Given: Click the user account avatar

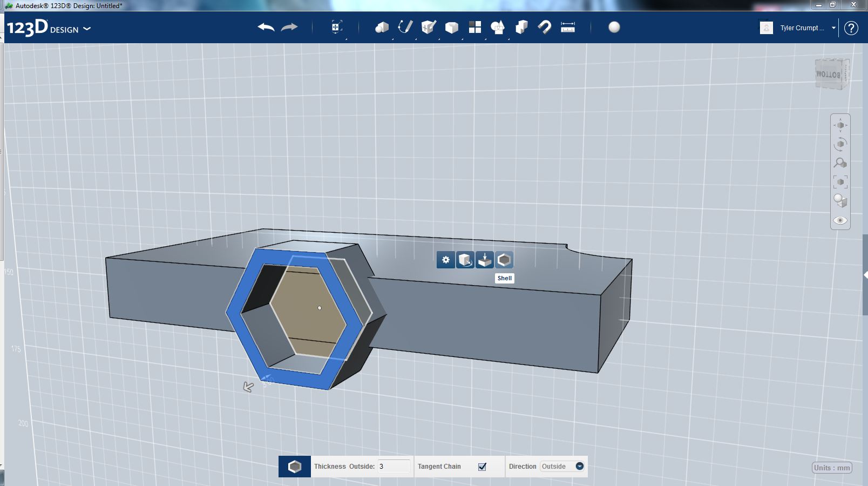Looking at the screenshot, I should click(x=766, y=28).
